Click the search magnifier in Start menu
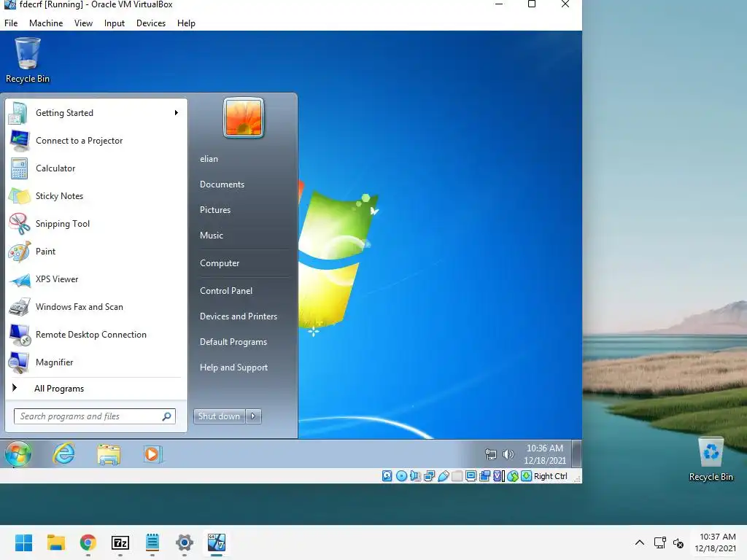This screenshot has height=560, width=747. [167, 416]
